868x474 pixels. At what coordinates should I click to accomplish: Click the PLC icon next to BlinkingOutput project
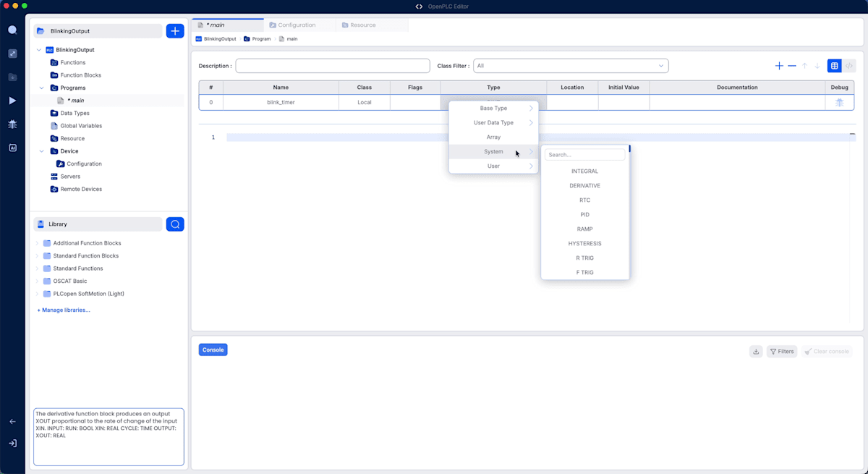[x=50, y=50]
